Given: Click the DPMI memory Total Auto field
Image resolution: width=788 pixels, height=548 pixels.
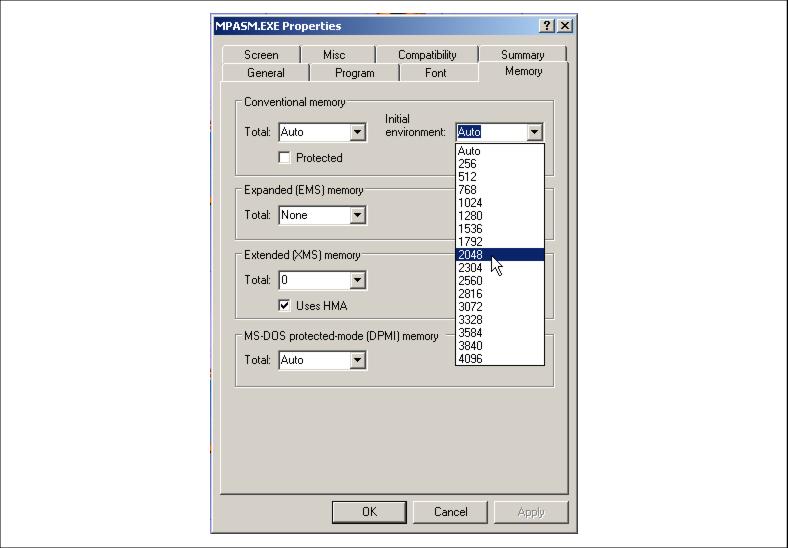Looking at the screenshot, I should pos(315,360).
